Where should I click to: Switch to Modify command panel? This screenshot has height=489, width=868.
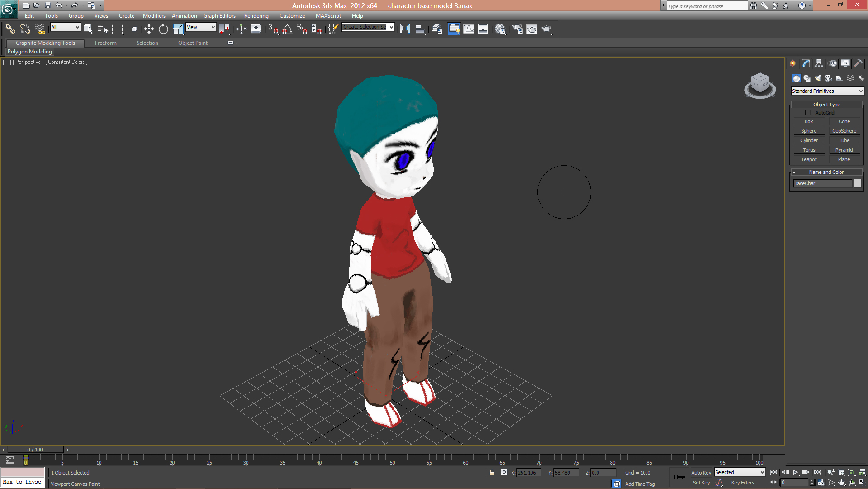click(x=806, y=63)
